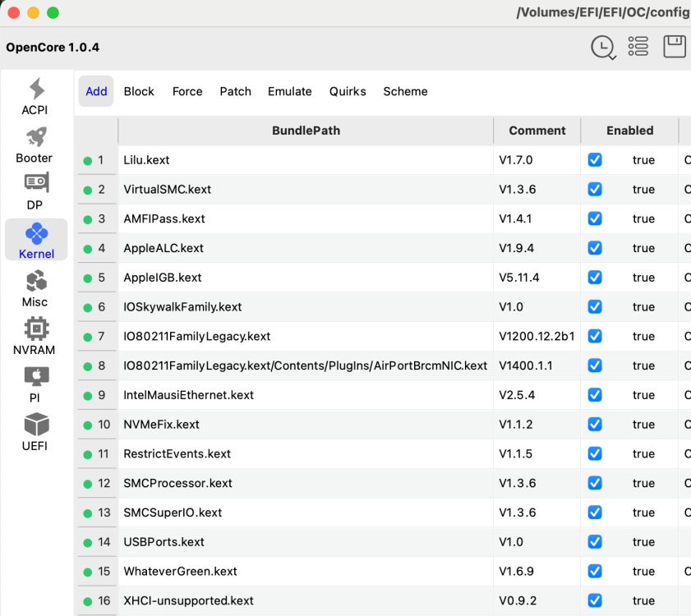Image resolution: width=691 pixels, height=616 pixels.
Task: Uncheck VirtualSMC.kext enabled checkbox
Action: (595, 189)
